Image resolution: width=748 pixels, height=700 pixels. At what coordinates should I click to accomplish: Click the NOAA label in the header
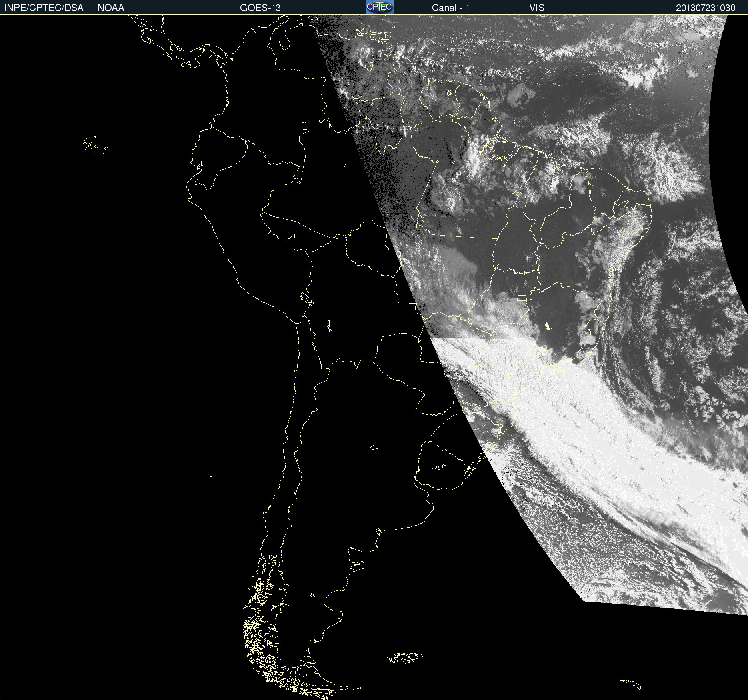click(x=111, y=8)
